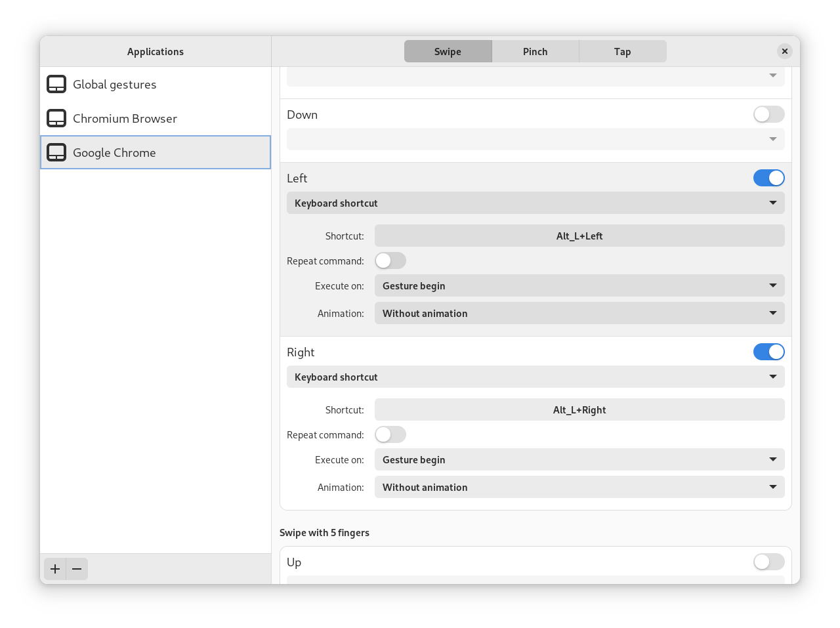Open Right action type Keyboard shortcut dropdown

pyautogui.click(x=535, y=377)
